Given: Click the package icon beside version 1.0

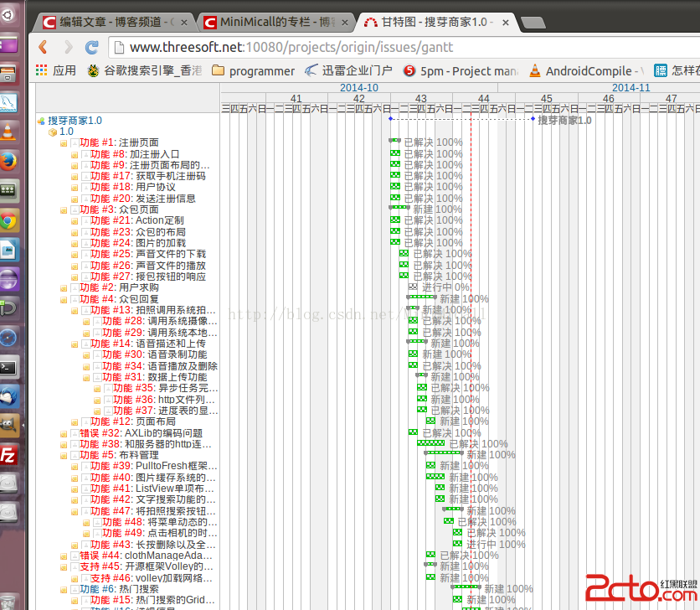Looking at the screenshot, I should (53, 132).
